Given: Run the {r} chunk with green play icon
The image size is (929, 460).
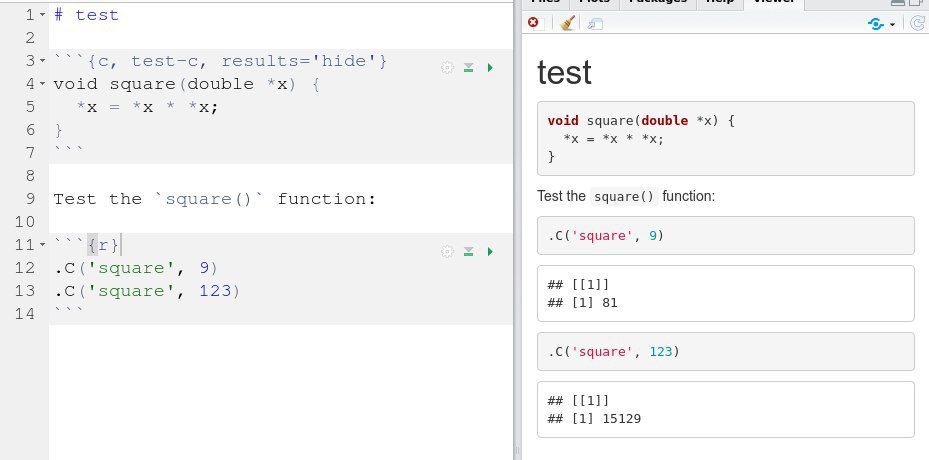Looking at the screenshot, I should [x=490, y=252].
